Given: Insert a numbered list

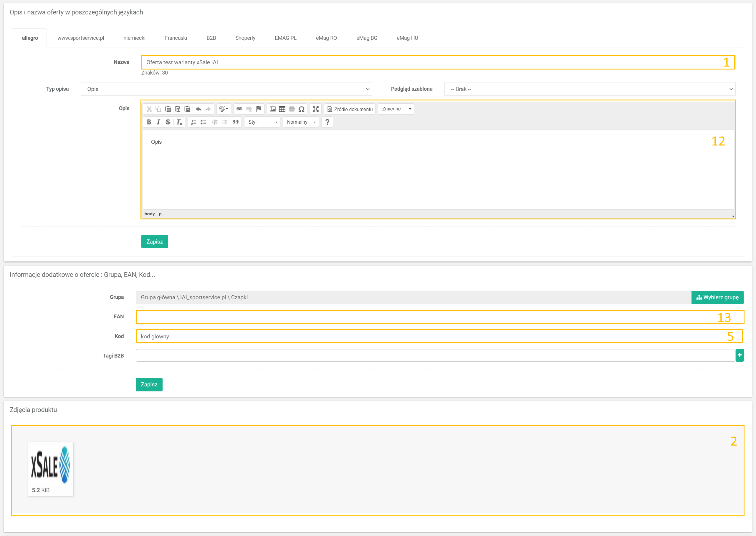Looking at the screenshot, I should point(194,122).
